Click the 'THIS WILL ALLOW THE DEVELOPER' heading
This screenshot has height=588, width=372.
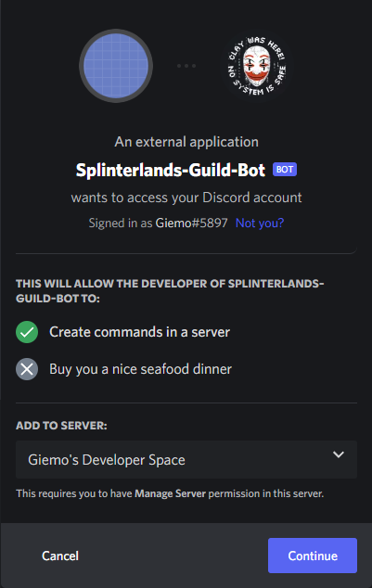point(170,291)
